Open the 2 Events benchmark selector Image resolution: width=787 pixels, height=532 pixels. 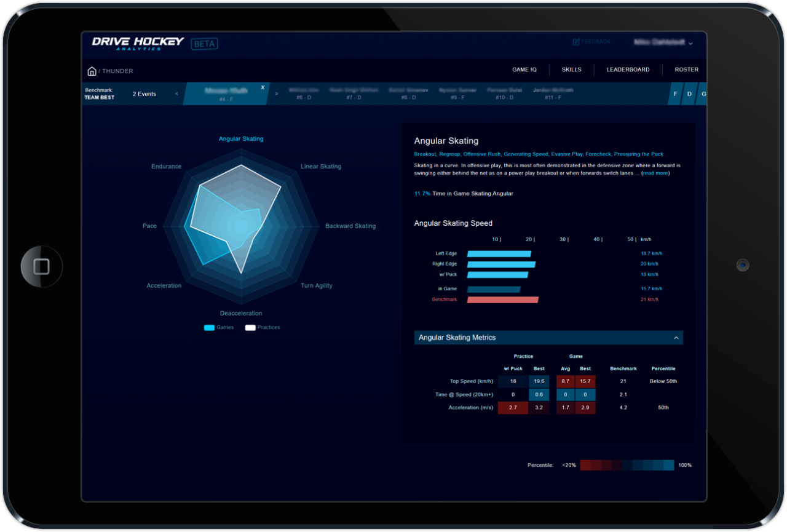144,93
